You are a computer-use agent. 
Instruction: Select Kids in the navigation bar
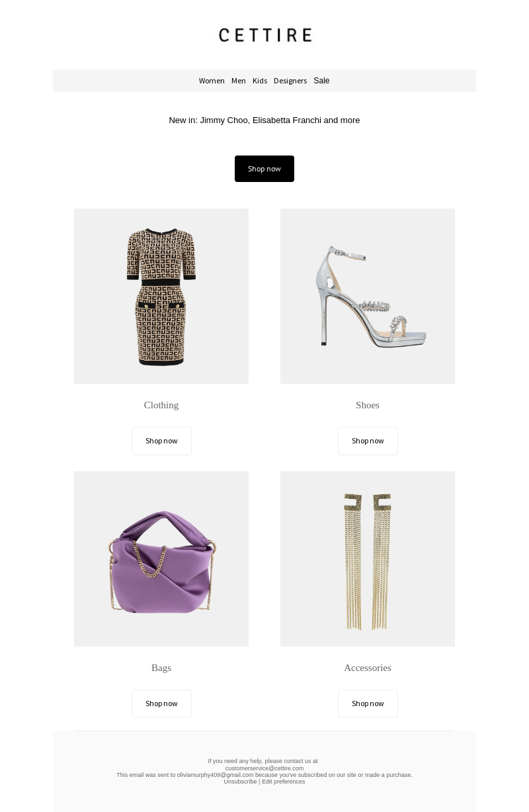(260, 81)
